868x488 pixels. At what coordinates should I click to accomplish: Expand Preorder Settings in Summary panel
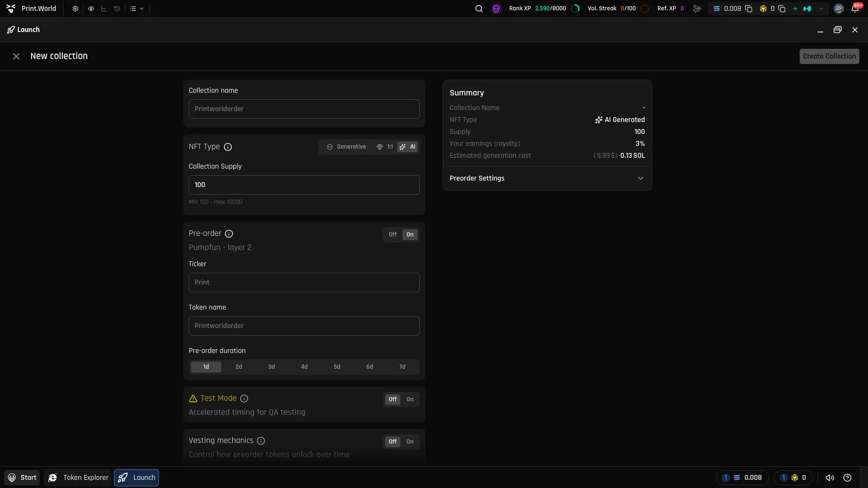pos(547,178)
